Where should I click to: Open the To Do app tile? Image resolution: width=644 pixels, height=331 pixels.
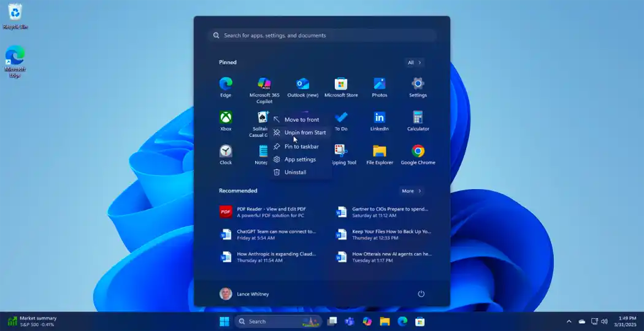tap(341, 122)
